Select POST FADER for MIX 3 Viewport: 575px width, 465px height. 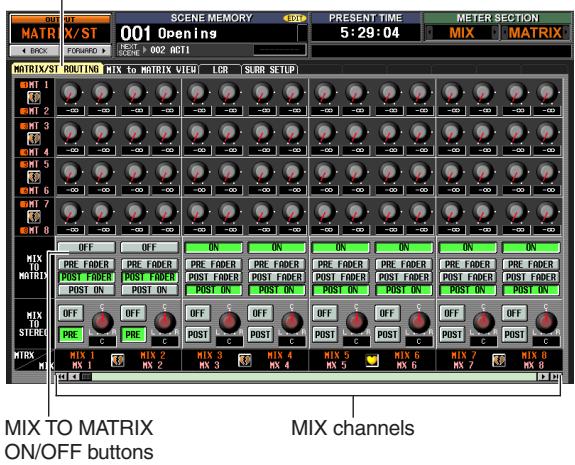214,277
